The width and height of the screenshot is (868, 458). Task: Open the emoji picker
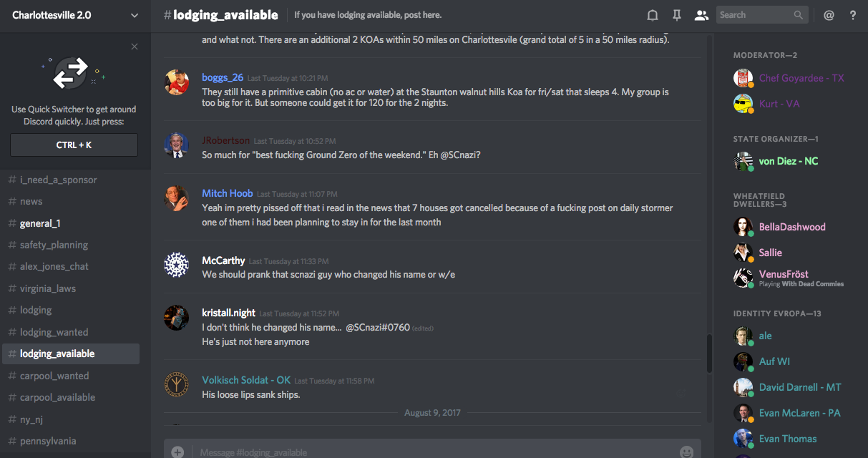click(x=687, y=452)
